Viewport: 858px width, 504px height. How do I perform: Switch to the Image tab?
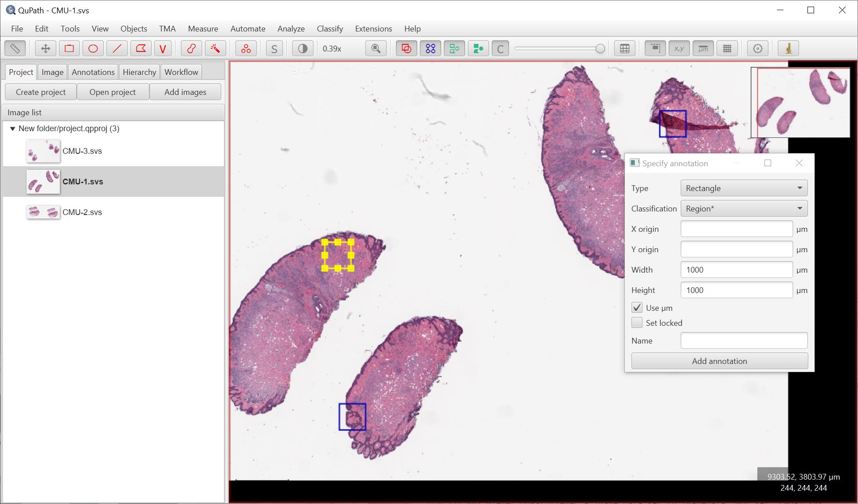pos(52,72)
